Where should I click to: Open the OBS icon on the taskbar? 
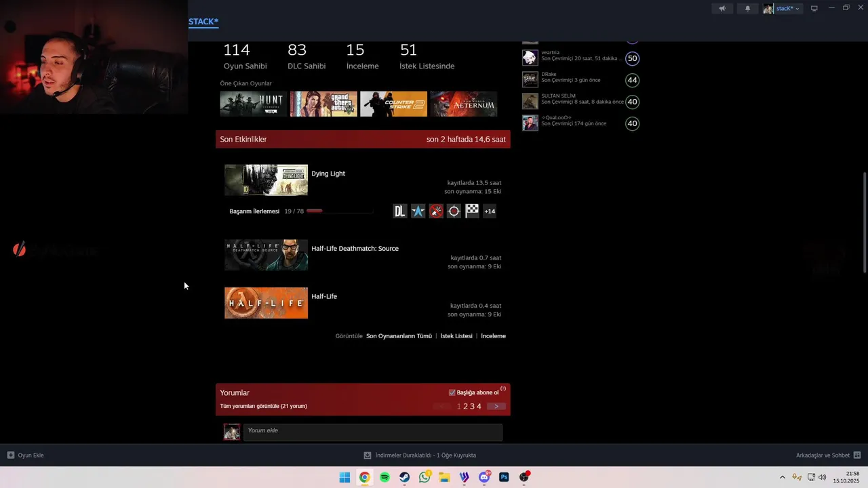524,477
